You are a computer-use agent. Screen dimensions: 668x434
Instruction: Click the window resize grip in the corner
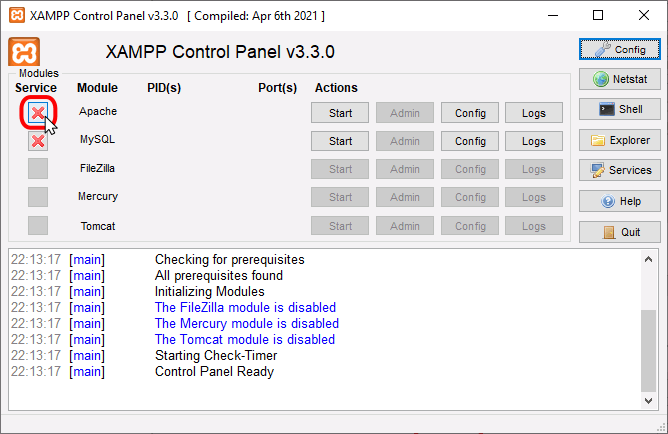[661, 428]
